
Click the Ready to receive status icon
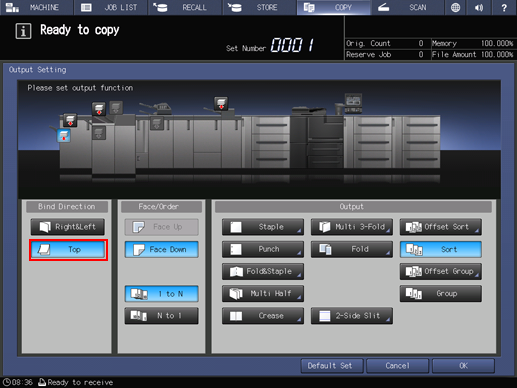(42, 382)
